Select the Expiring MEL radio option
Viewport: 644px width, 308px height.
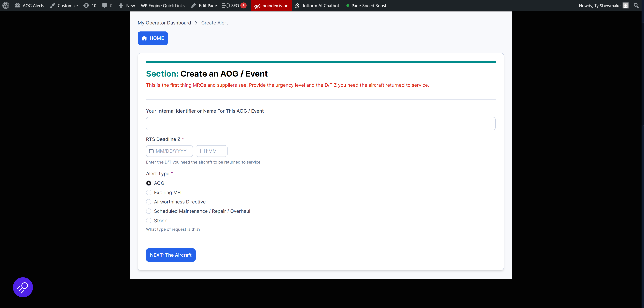point(149,192)
